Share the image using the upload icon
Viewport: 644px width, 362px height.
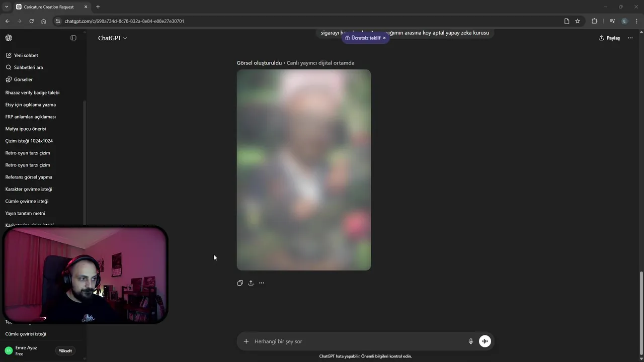click(251, 283)
